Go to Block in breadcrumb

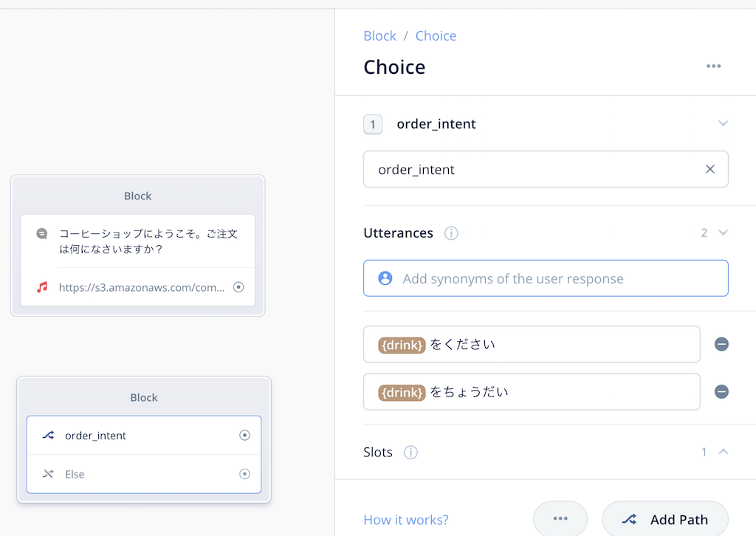pos(379,35)
